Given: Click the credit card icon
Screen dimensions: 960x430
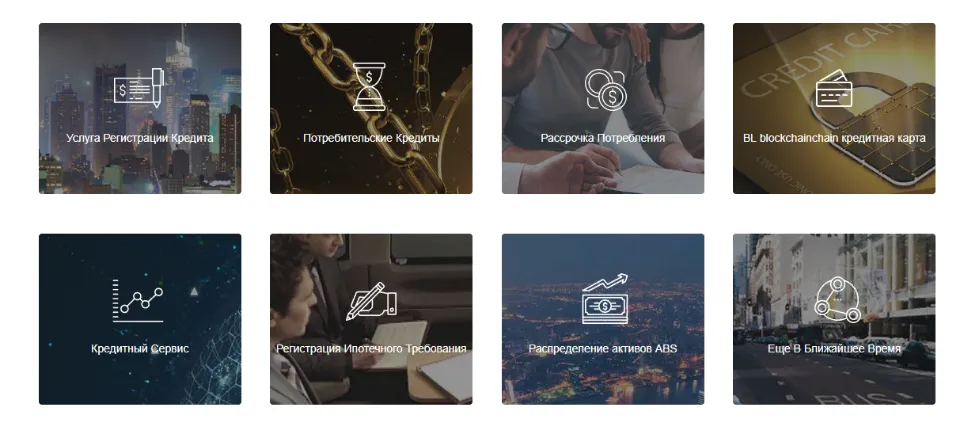Looking at the screenshot, I should click(834, 88).
